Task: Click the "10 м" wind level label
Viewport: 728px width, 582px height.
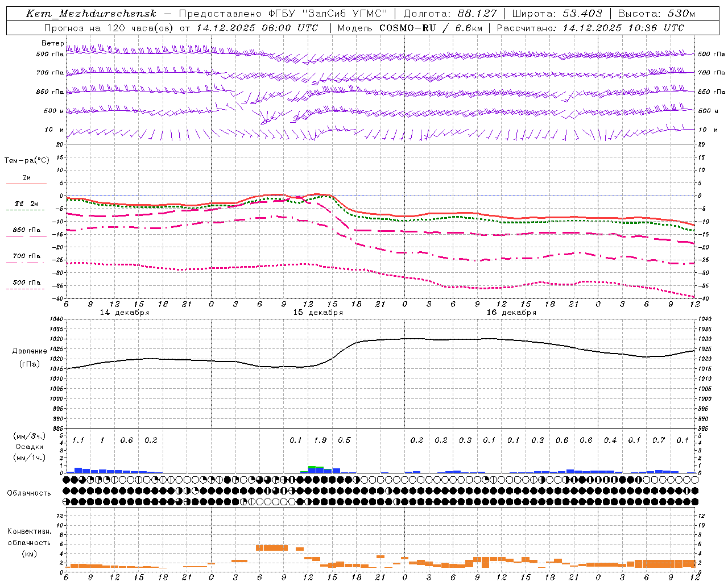Action: pyautogui.click(x=54, y=130)
